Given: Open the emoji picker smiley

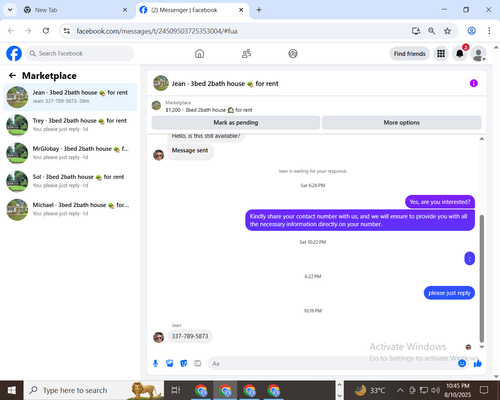Looking at the screenshot, I should (x=462, y=363).
